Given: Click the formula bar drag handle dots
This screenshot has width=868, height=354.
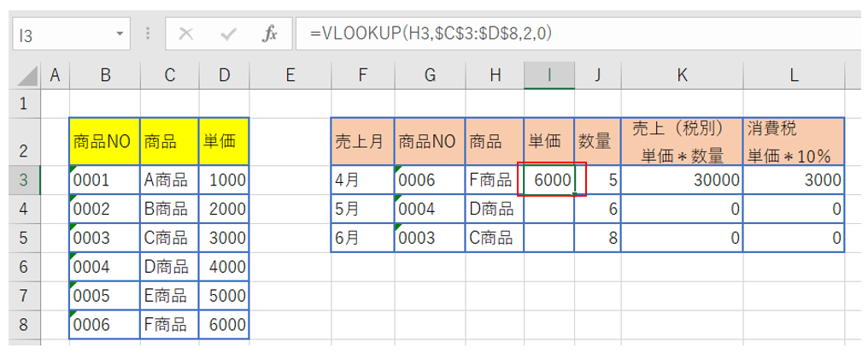Looking at the screenshot, I should pyautogui.click(x=149, y=34).
